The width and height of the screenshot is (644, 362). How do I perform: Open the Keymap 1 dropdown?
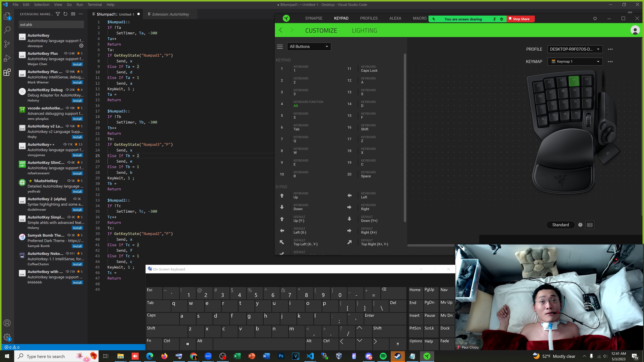[575, 62]
